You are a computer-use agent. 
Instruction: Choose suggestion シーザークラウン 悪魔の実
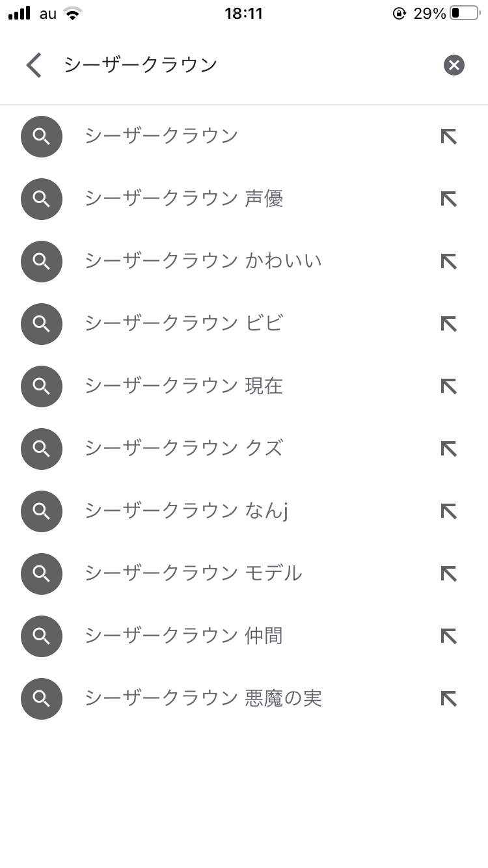click(x=203, y=699)
